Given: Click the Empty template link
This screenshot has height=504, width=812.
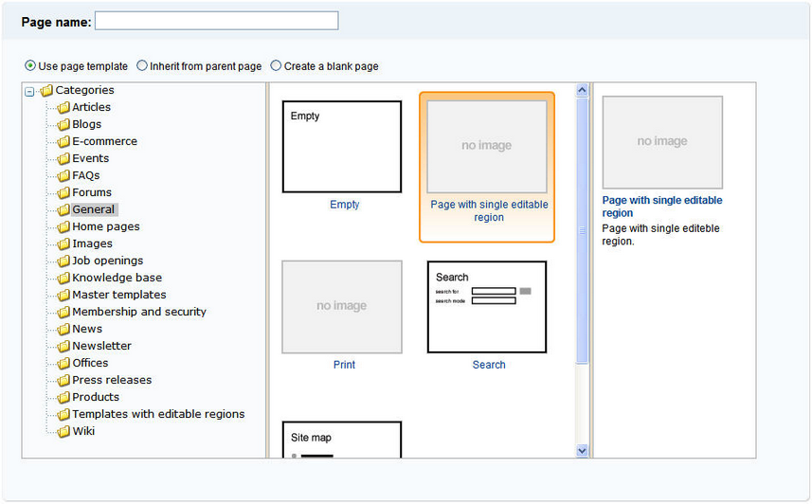Looking at the screenshot, I should [344, 206].
